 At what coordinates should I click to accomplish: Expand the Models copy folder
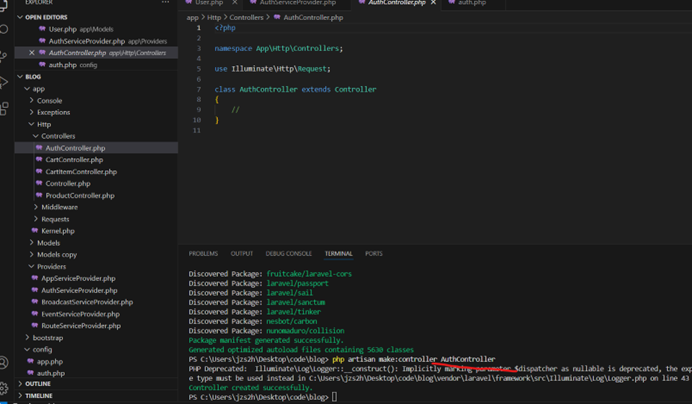click(x=97, y=254)
